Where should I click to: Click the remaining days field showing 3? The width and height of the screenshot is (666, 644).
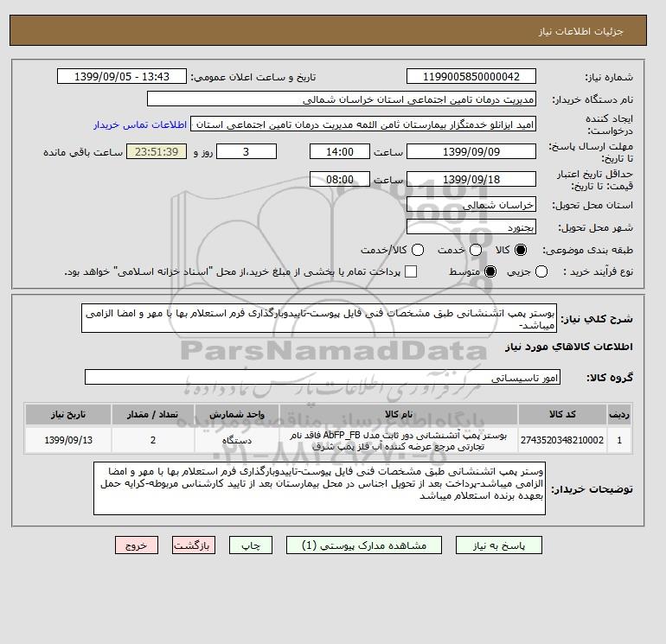coord(247,151)
